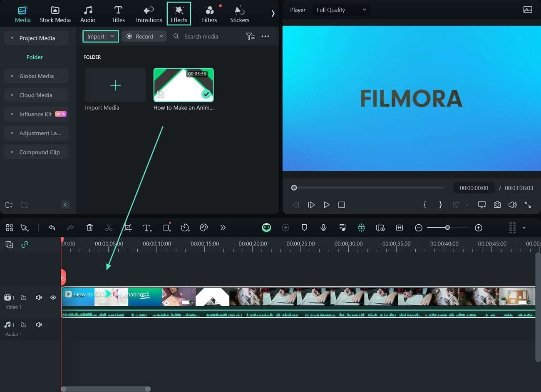
Task: Switch to the Audio tab
Action: [88, 14]
